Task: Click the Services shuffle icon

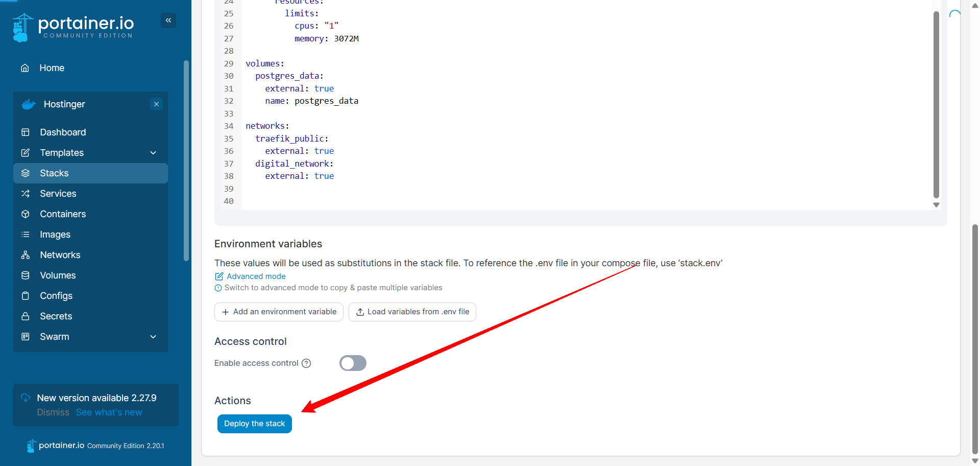Action: (26, 194)
